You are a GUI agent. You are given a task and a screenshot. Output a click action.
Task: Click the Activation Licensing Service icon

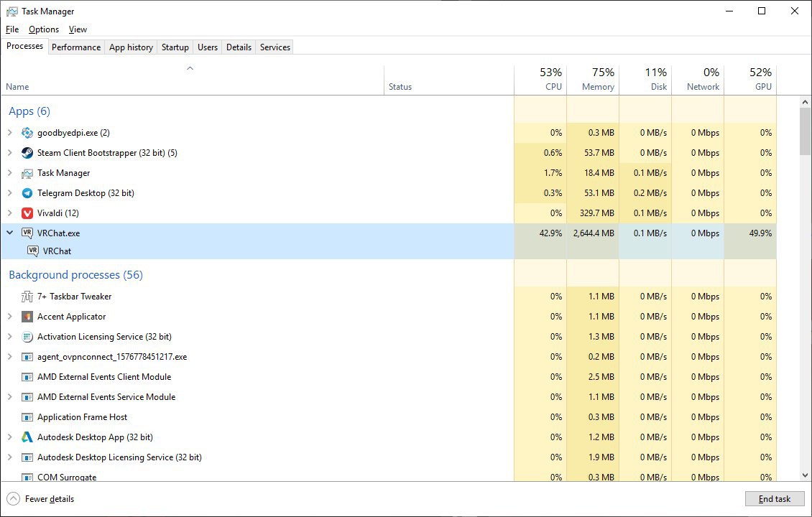click(27, 337)
